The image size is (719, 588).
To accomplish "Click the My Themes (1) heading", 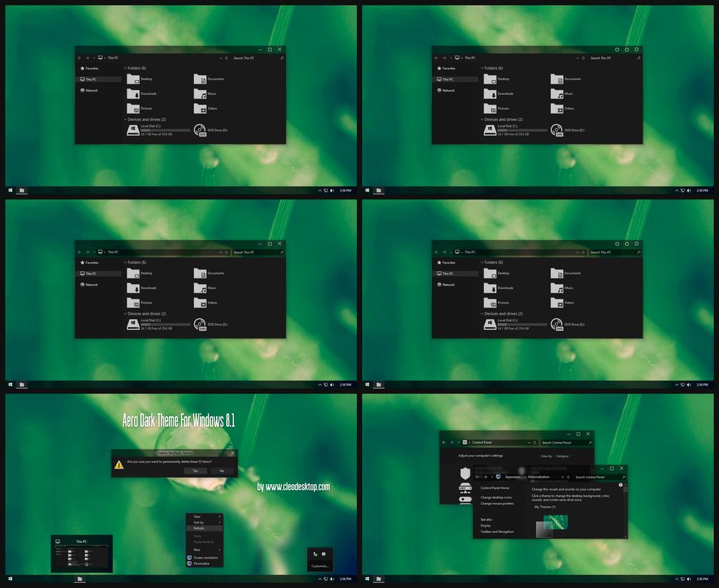I will pyautogui.click(x=544, y=507).
